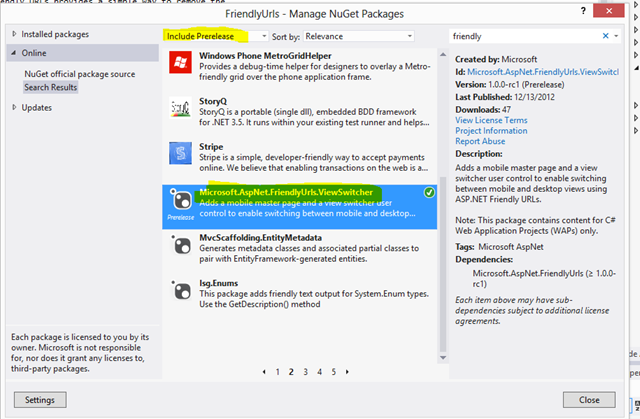Click the MvcScaffolding.EntityMetadata package icon

click(x=181, y=245)
